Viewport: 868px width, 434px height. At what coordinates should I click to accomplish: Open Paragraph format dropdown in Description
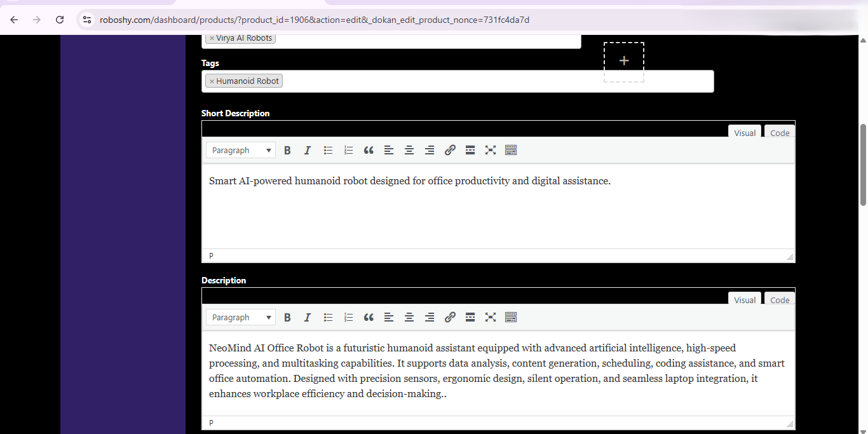[x=241, y=318]
